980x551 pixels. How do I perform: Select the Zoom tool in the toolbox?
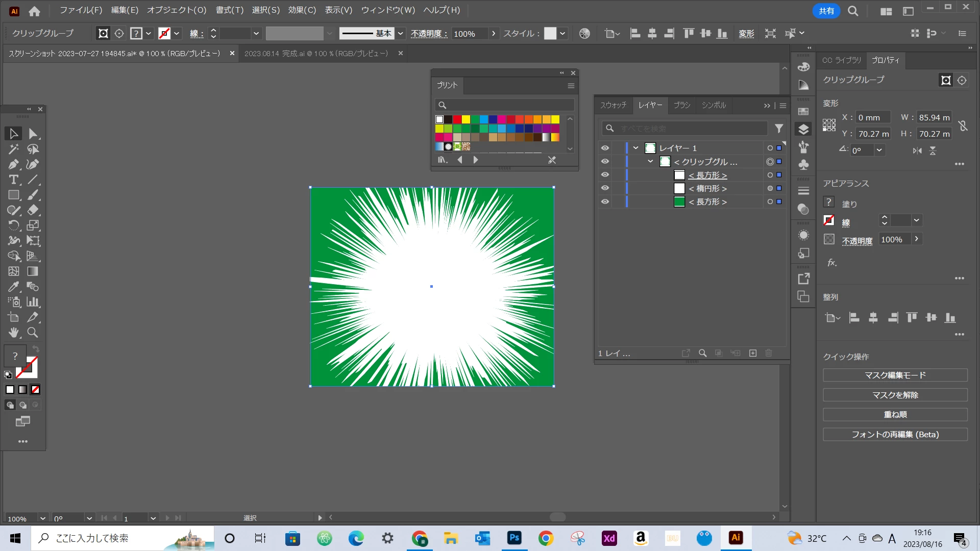[x=33, y=333]
